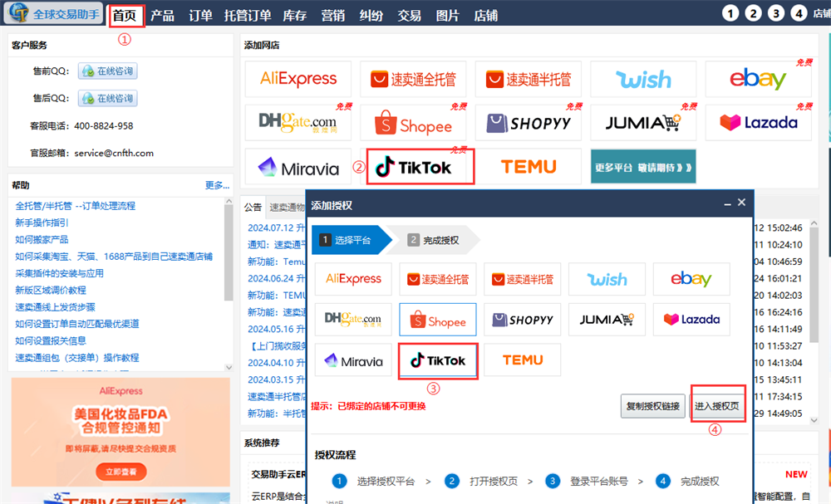The width and height of the screenshot is (831, 504).
Task: Select 速卖通全托管 in 添加授权 dialog
Action: click(x=438, y=279)
